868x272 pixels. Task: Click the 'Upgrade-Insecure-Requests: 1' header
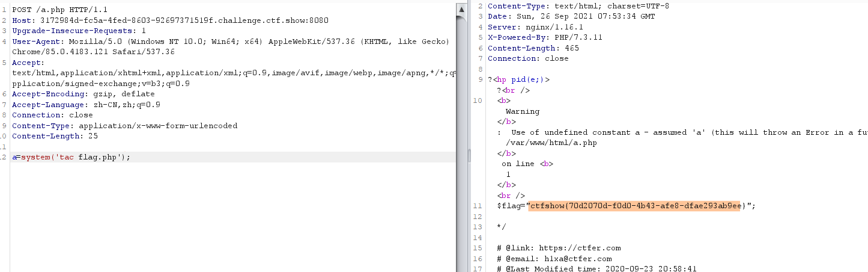tap(79, 30)
